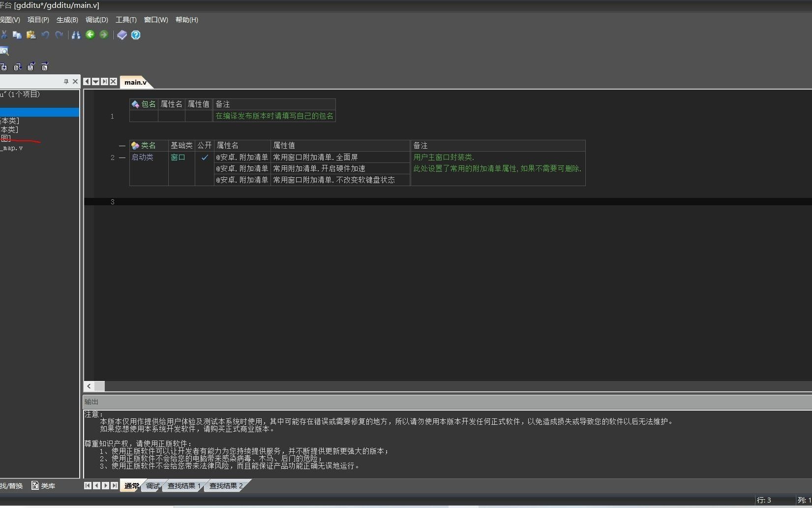Click the step-over debug icon

click(17, 66)
